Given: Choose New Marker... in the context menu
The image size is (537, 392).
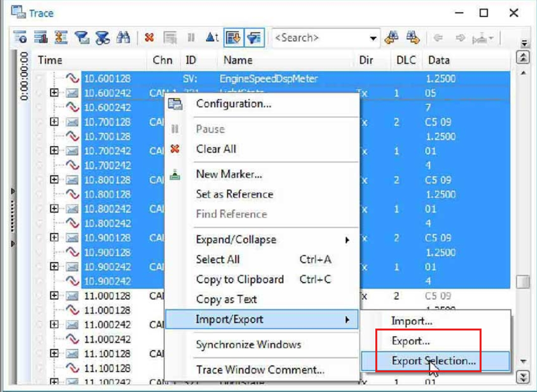Looking at the screenshot, I should click(262, 174).
